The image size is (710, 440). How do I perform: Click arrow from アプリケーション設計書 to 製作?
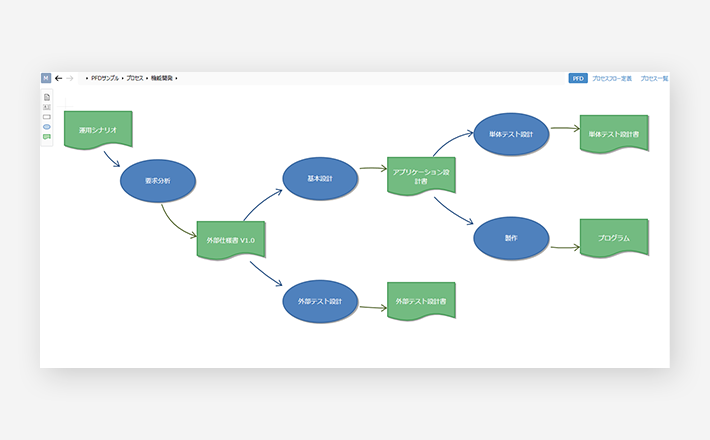(453, 212)
